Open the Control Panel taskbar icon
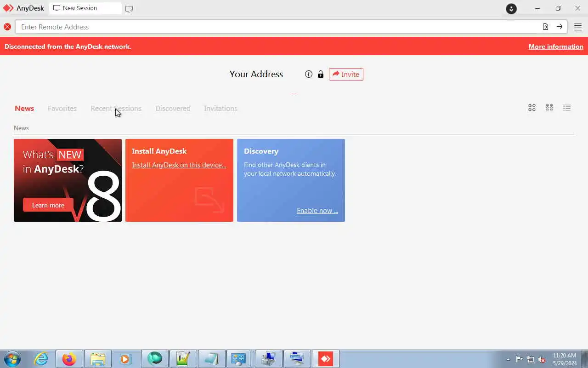The image size is (588, 368). (238, 359)
